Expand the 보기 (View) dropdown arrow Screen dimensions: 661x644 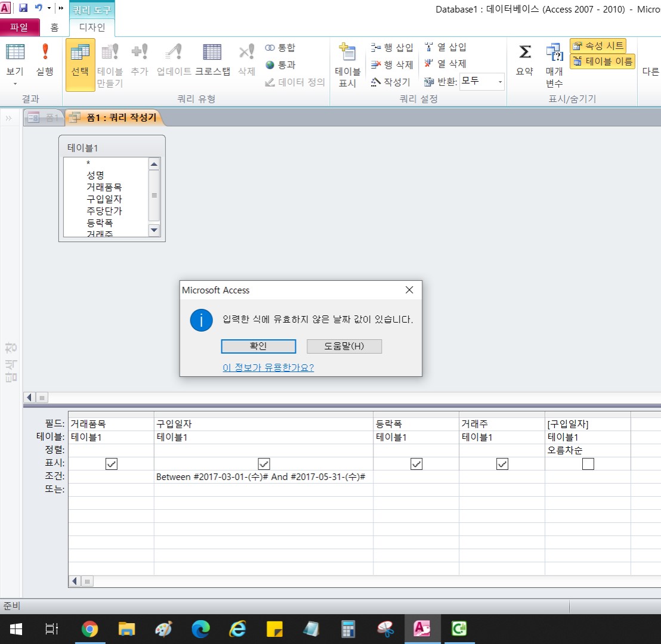15,84
